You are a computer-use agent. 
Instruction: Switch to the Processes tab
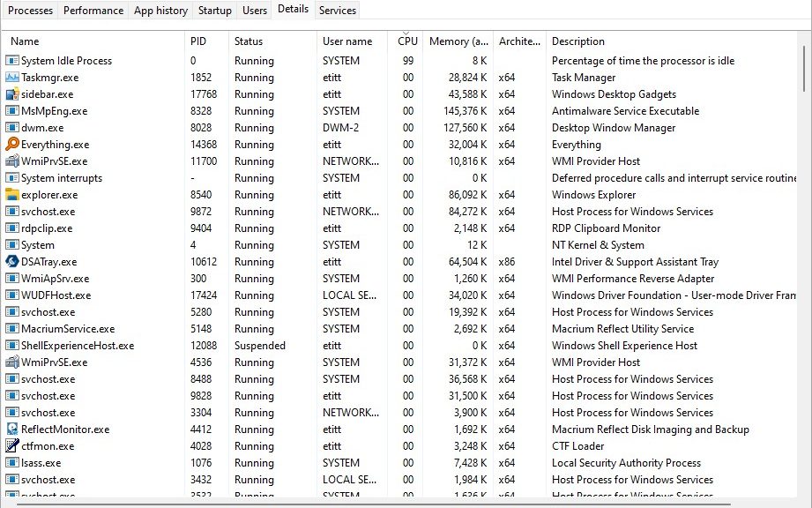[x=30, y=11]
